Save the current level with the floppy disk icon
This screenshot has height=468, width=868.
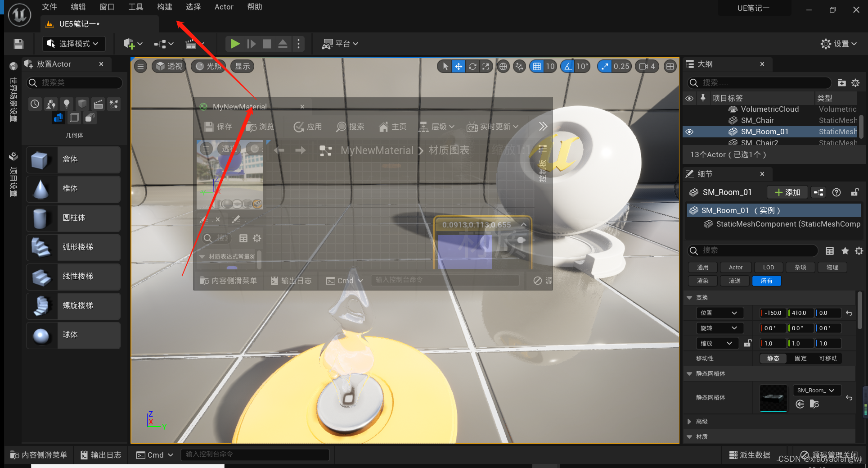[18, 44]
